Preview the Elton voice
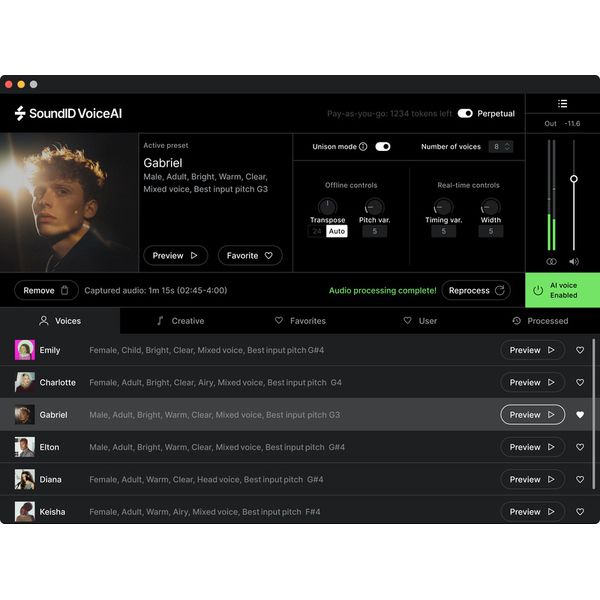Screen dimensions: 600x600 532,447
